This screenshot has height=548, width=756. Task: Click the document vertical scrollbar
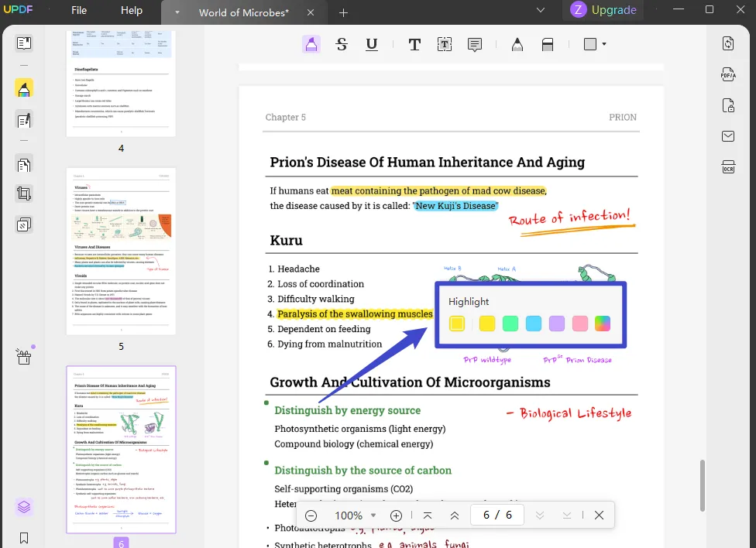click(702, 485)
